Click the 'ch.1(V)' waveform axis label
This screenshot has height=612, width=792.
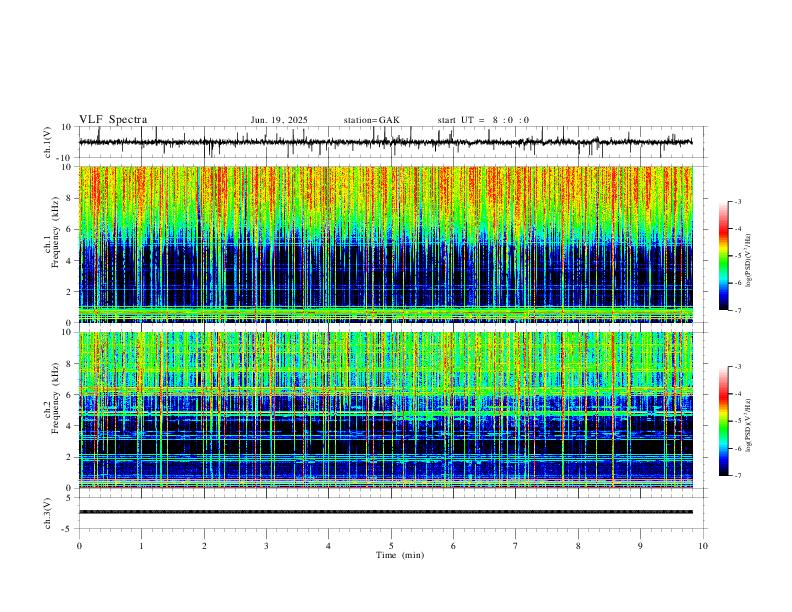[x=48, y=142]
